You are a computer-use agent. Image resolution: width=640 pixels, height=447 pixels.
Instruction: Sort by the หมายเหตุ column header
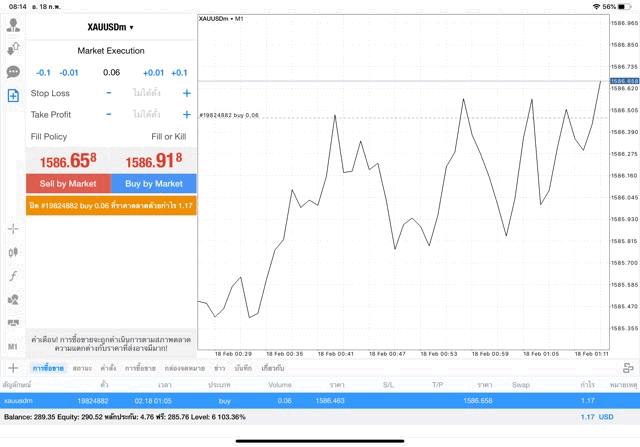coord(623,385)
